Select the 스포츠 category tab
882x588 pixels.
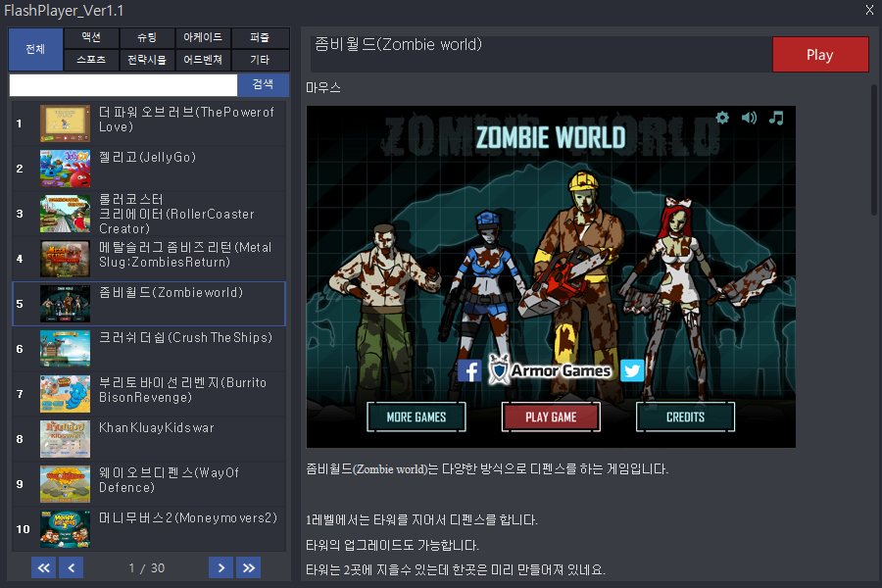pyautogui.click(x=91, y=60)
